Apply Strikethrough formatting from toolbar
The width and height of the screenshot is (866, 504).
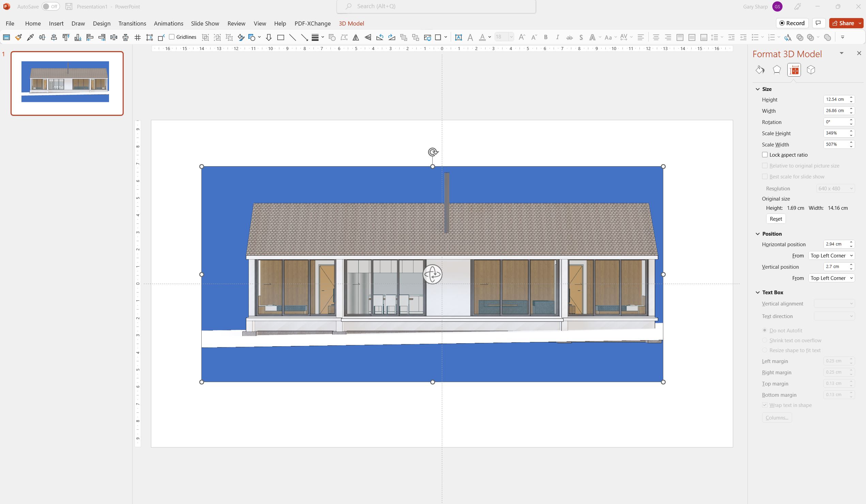coord(569,37)
